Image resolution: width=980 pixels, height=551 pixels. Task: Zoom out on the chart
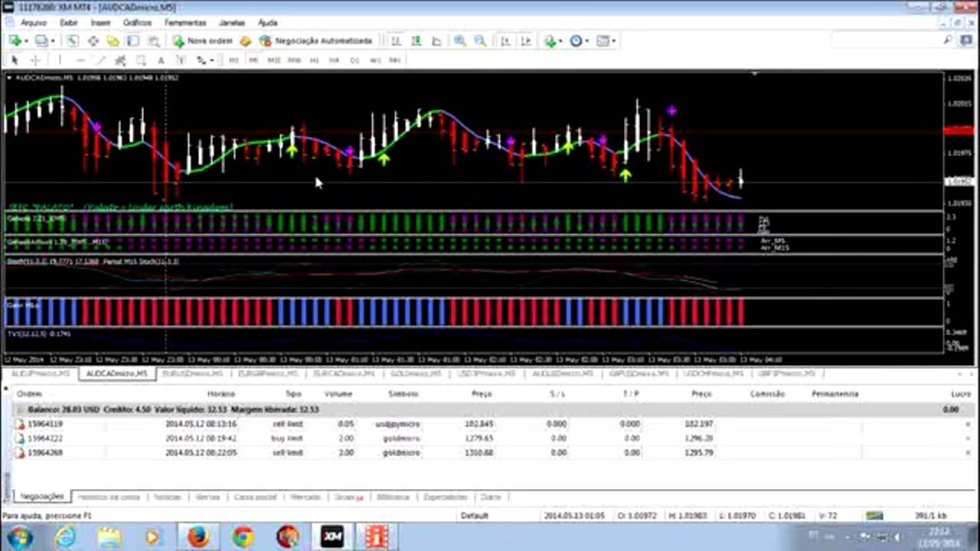[480, 41]
